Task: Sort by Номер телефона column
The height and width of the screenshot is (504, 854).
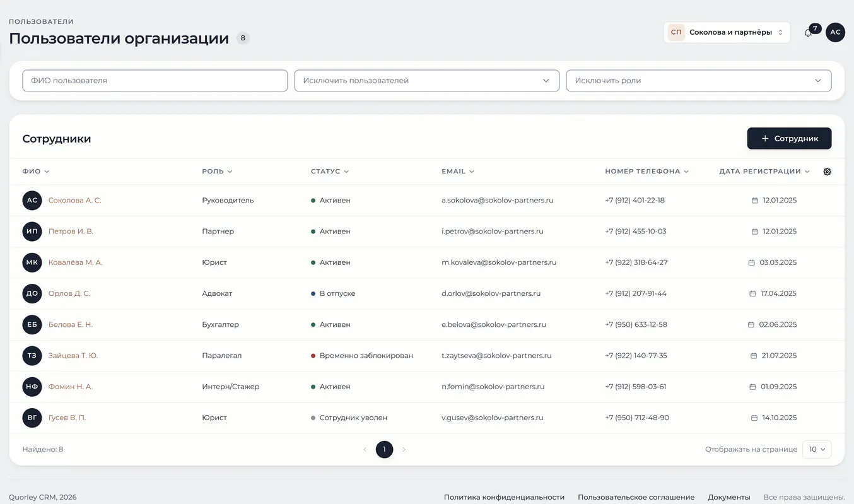Action: tap(647, 172)
